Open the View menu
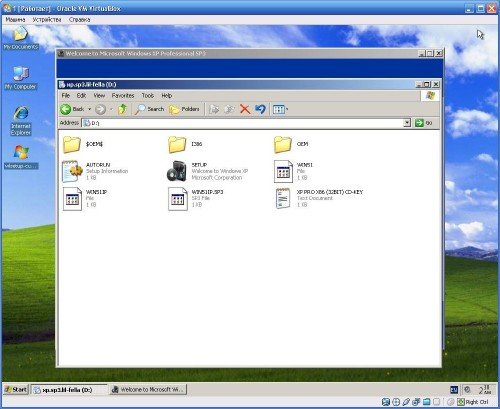 click(99, 95)
